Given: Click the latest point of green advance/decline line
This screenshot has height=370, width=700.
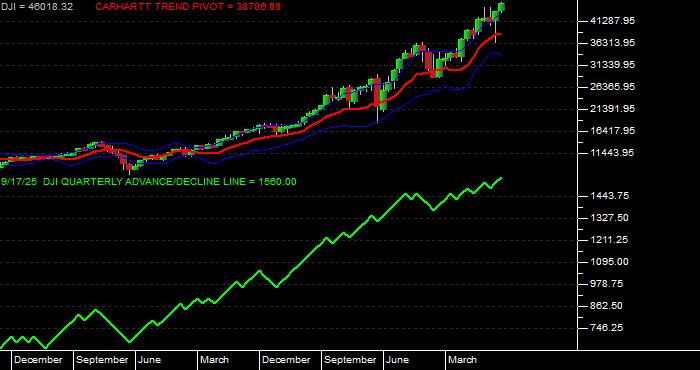Looking at the screenshot, I should [x=501, y=178].
